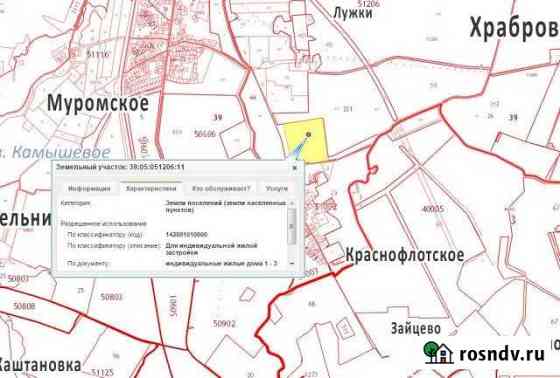The width and height of the screenshot is (560, 378).
Task: Click the Каштановка label on map
Action: 40,365
